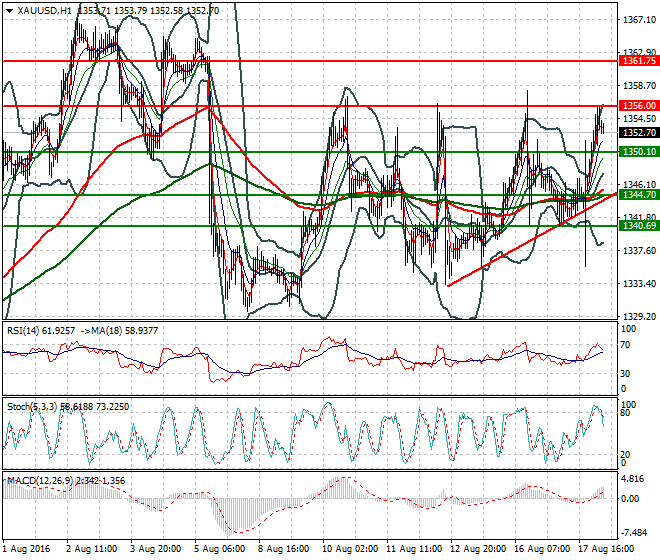Click the current price 1352.70 label
660x560 pixels.
[639, 133]
